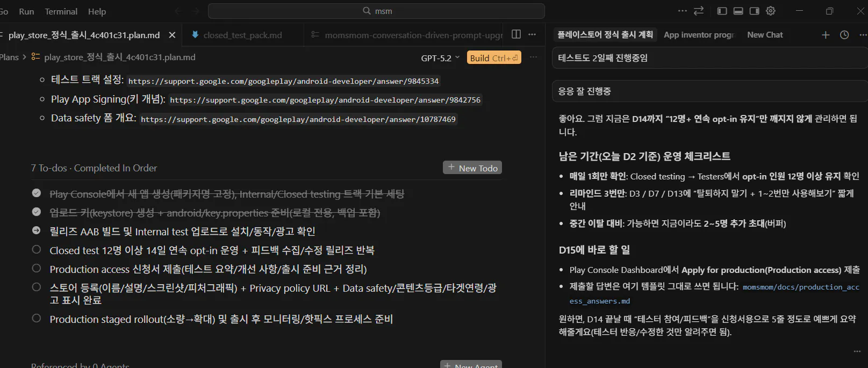The width and height of the screenshot is (868, 368).
Task: Click the 테스트도 2일째 진행중임 message
Action: pos(709,58)
